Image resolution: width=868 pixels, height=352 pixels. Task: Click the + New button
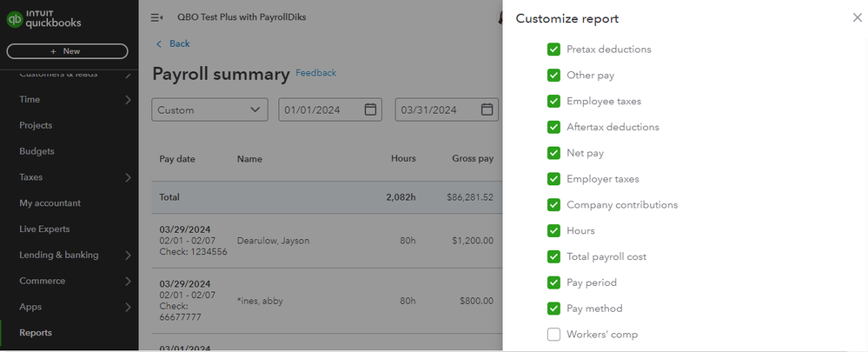point(67,51)
